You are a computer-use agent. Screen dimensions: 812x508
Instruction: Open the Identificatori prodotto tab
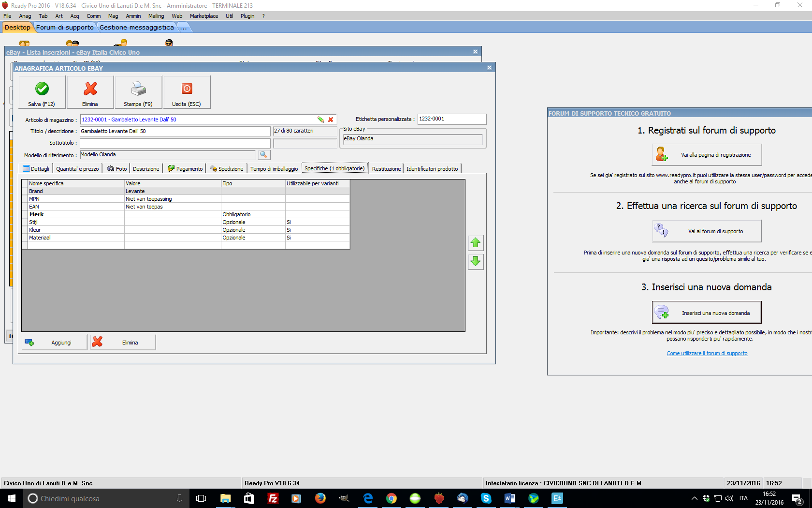tap(432, 168)
